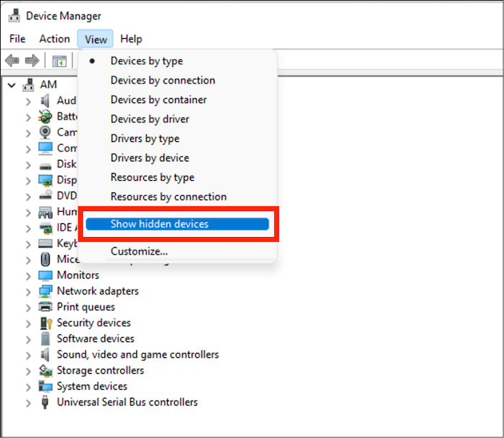Click the DVD drive icon

pyautogui.click(x=45, y=195)
